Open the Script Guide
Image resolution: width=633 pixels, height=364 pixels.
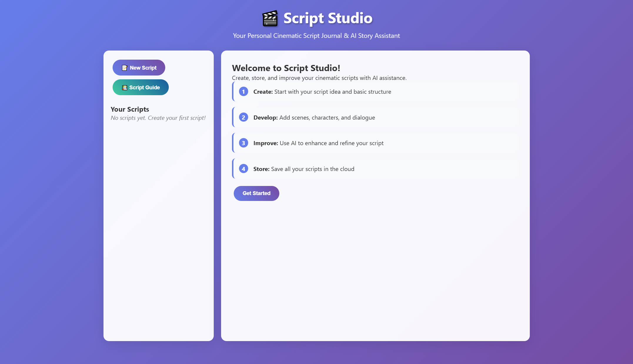coord(141,87)
